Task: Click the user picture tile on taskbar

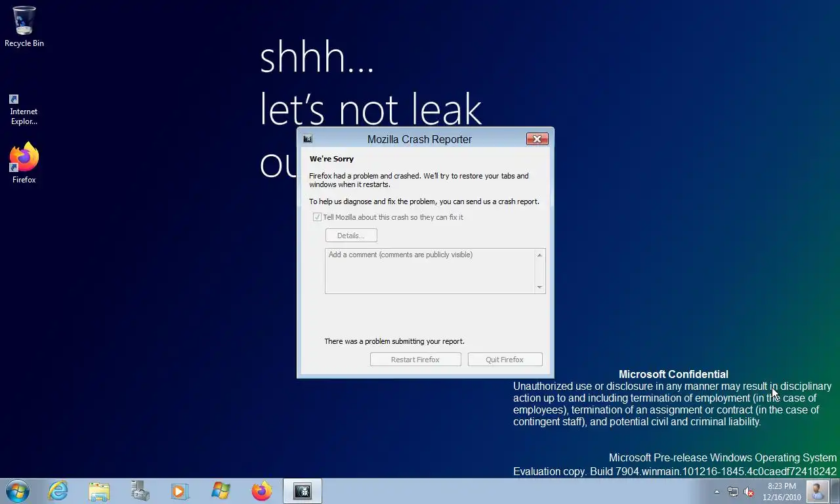Action: 818,491
